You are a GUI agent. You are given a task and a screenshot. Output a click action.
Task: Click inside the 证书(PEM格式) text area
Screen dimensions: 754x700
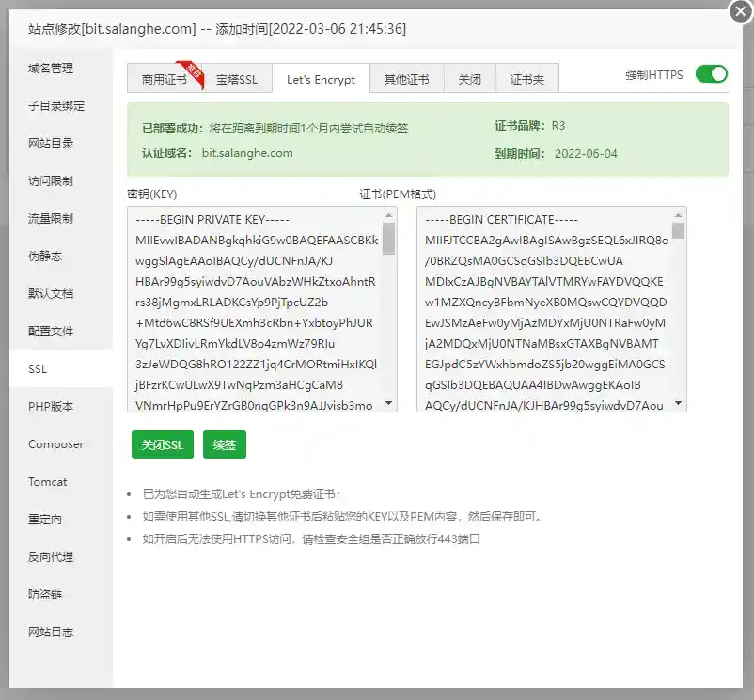coord(543,310)
